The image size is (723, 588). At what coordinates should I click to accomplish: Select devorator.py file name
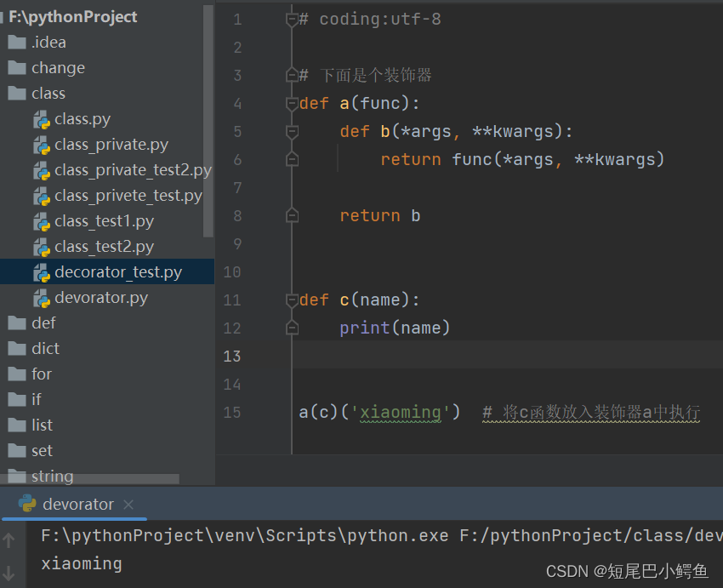pos(101,298)
